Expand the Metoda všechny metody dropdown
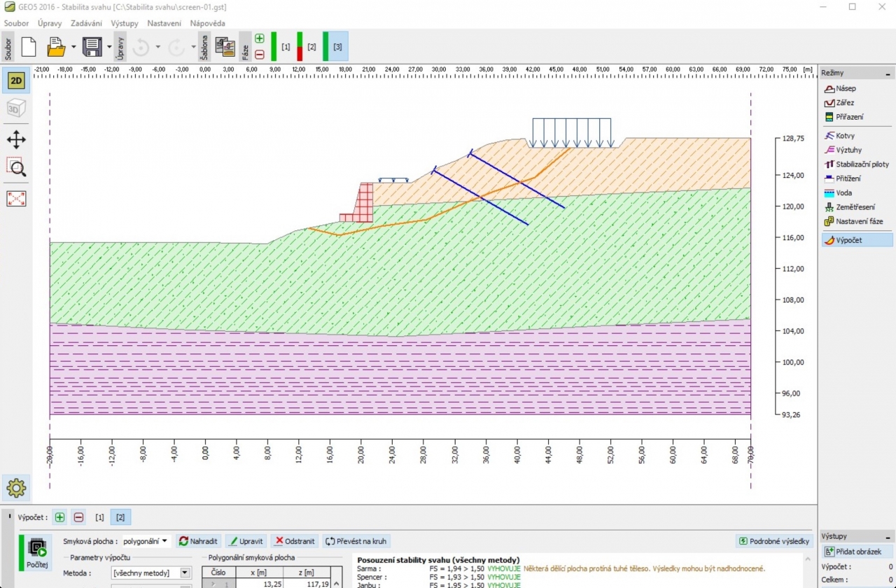896x588 pixels. [185, 573]
